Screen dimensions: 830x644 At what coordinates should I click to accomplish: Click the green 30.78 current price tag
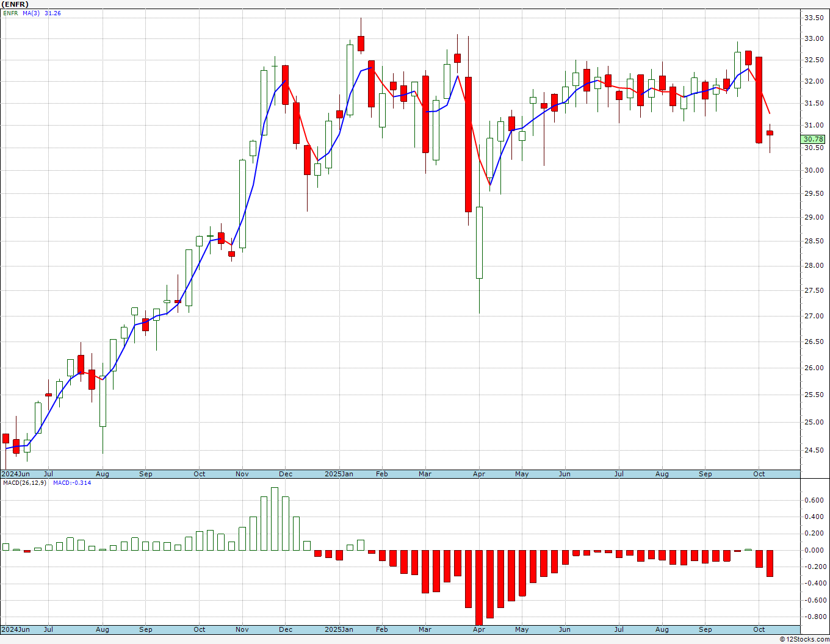coord(814,139)
